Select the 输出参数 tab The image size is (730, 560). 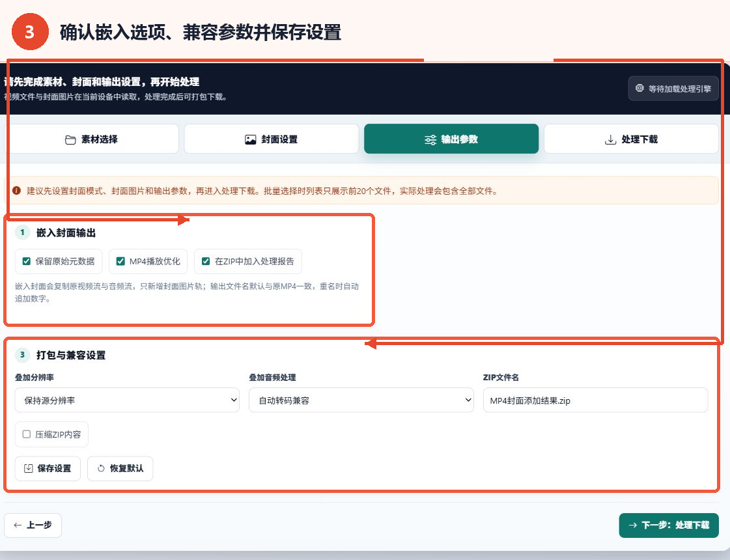[x=451, y=139]
